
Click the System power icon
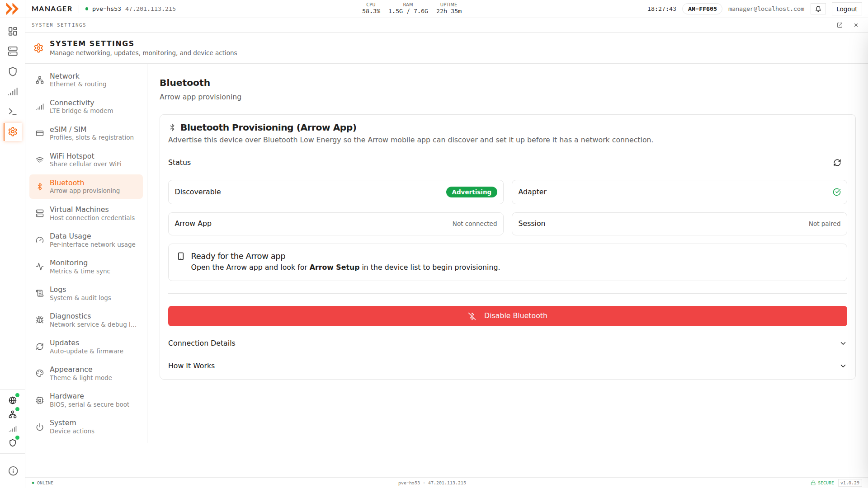[40, 427]
